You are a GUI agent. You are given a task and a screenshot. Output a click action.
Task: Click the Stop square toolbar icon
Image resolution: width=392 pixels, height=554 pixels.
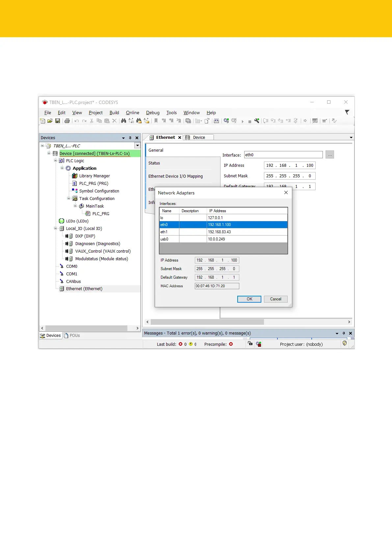pyautogui.click(x=250, y=121)
